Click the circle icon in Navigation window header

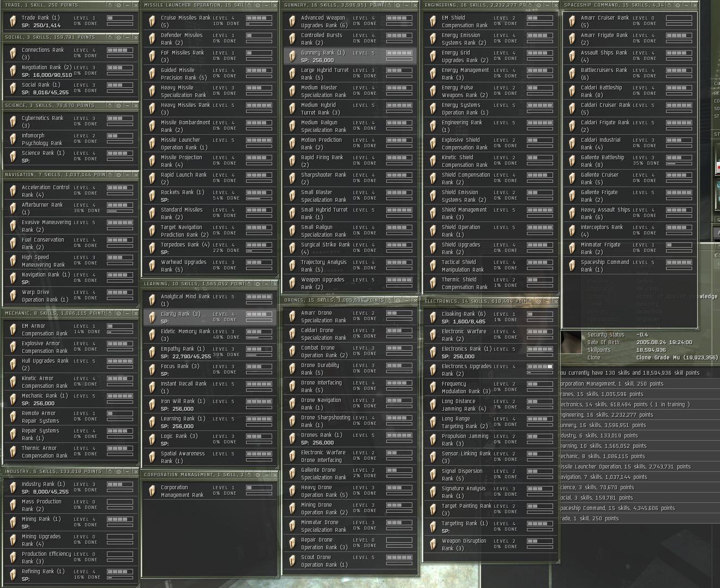tap(118, 175)
